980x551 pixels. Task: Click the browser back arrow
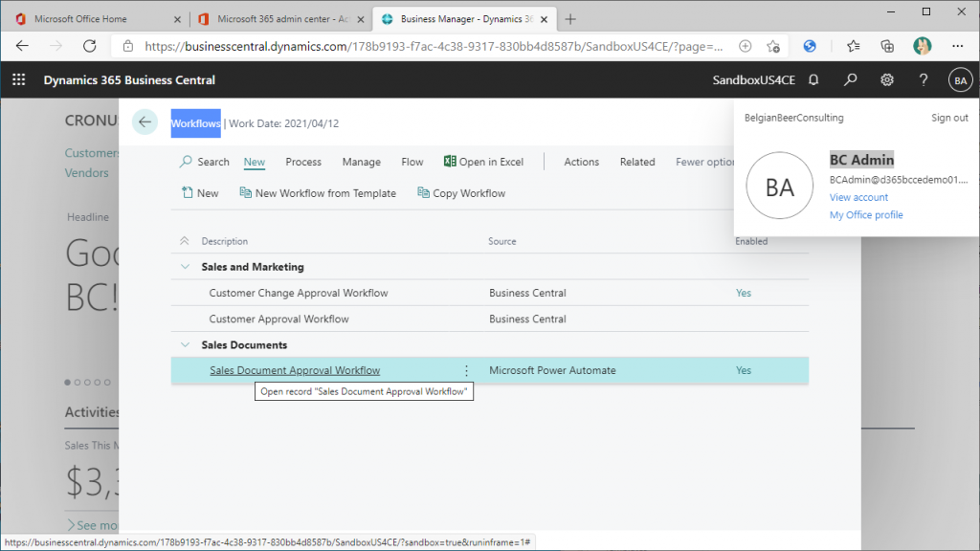(x=23, y=46)
